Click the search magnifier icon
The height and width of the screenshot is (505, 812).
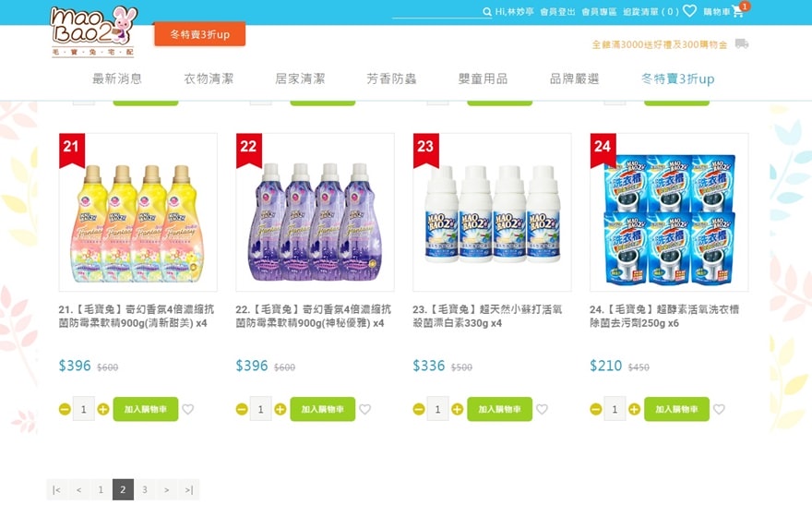click(x=487, y=12)
